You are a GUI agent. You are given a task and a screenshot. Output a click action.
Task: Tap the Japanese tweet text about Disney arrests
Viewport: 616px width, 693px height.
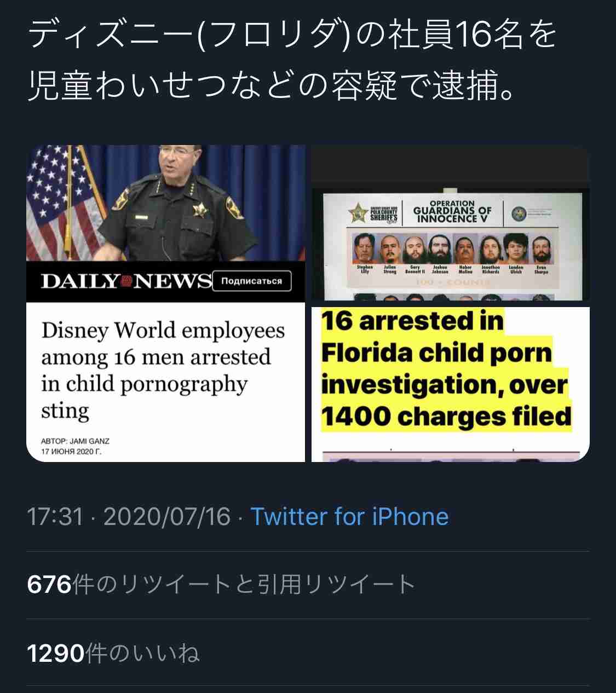292,60
